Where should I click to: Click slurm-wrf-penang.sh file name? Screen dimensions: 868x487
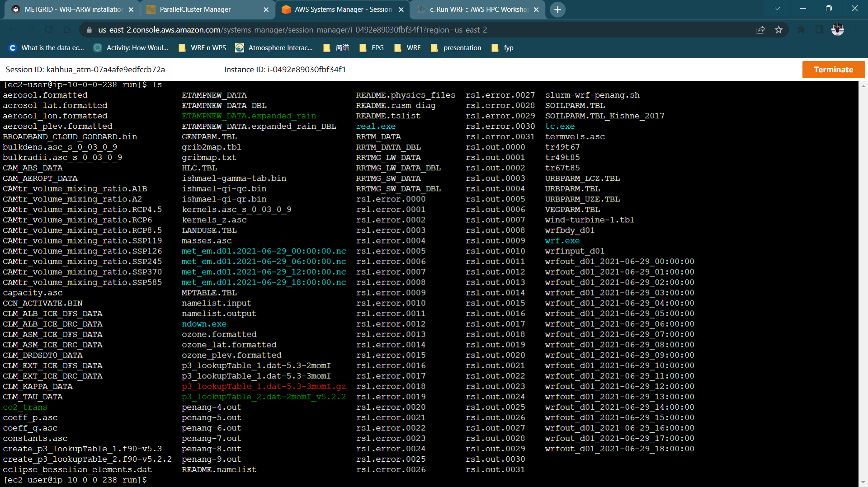click(592, 95)
